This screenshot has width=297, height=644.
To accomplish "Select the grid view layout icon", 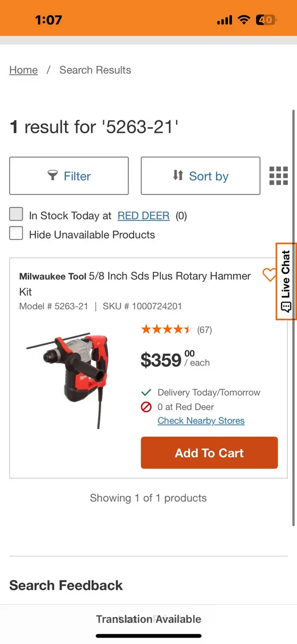I will [278, 176].
